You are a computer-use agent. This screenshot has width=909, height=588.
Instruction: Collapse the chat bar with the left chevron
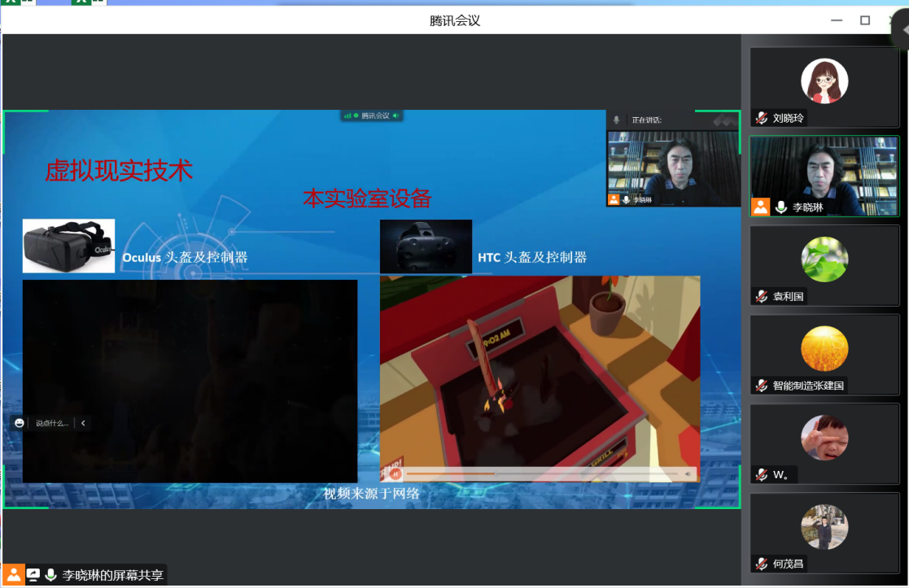coord(84,423)
